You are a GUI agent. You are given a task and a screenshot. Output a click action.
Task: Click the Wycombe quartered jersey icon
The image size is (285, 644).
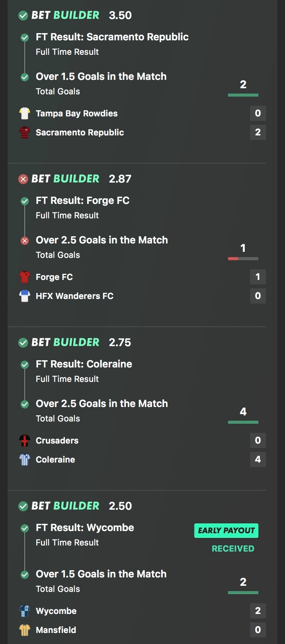point(25,611)
